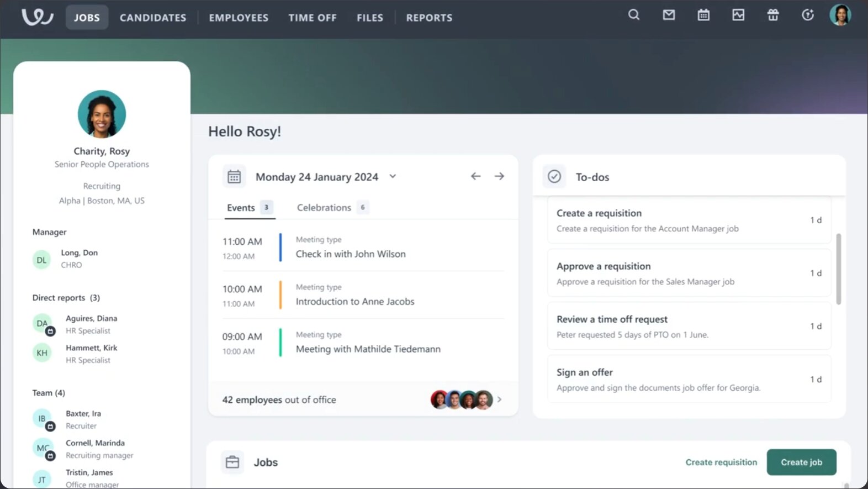Open the Candidates menu

tap(153, 18)
